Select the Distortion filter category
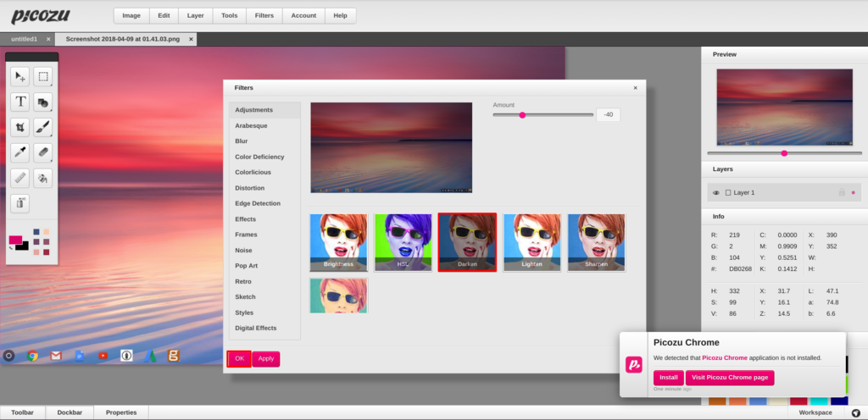Image resolution: width=868 pixels, height=420 pixels. [264, 188]
